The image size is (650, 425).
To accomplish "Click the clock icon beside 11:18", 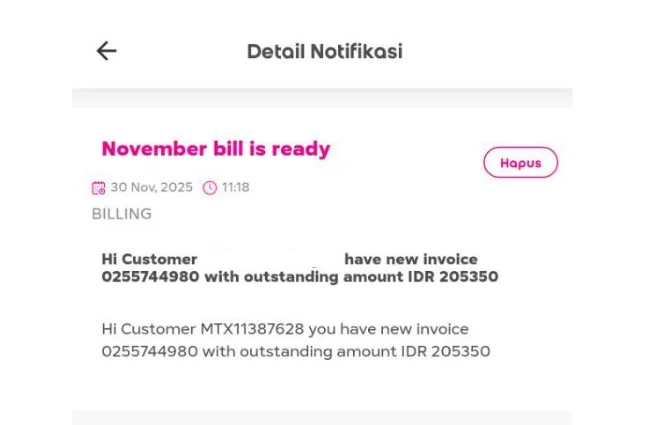I will 209,188.
